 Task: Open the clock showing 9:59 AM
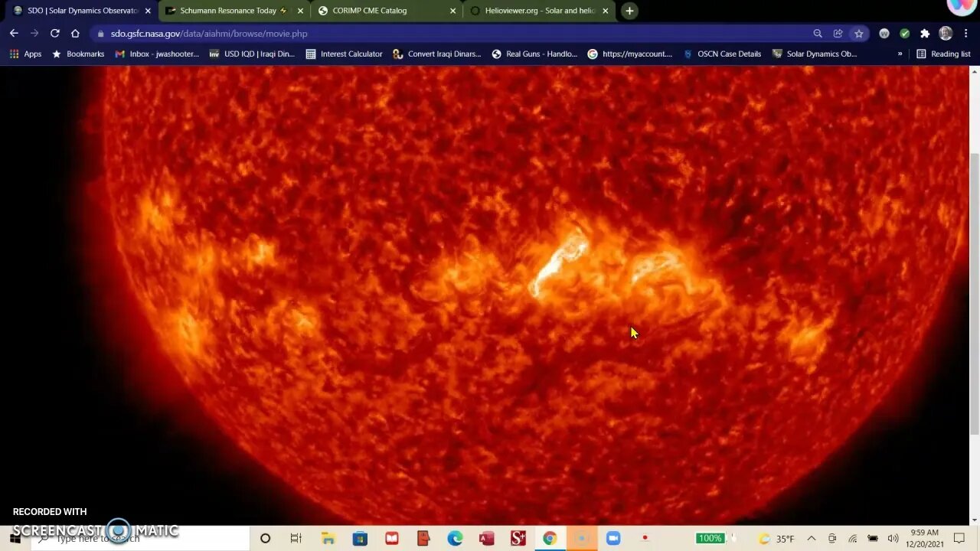pyautogui.click(x=925, y=538)
